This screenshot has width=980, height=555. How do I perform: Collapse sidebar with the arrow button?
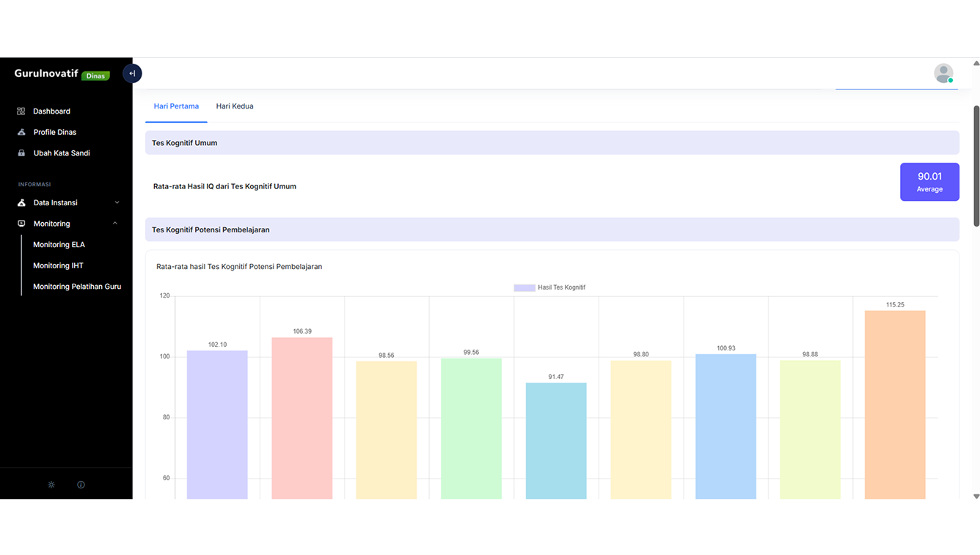coord(132,73)
